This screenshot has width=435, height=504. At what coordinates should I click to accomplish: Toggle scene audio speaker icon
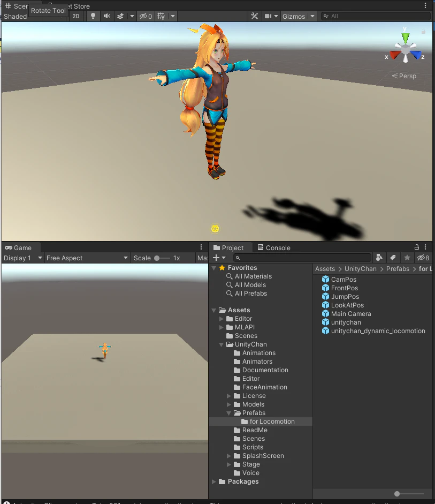point(107,16)
